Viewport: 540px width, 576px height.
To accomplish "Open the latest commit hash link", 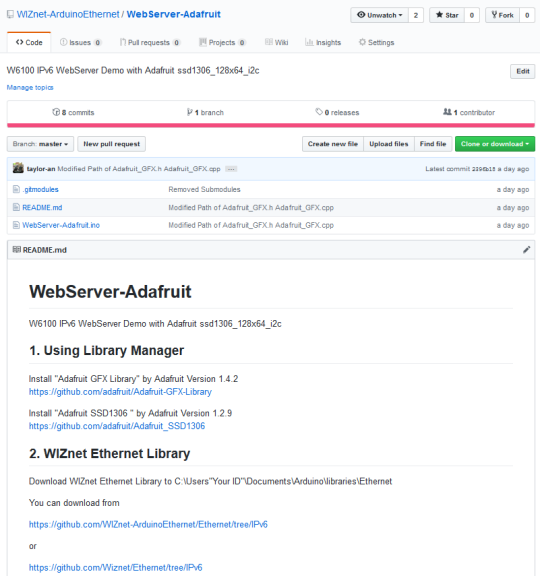I will 483,169.
